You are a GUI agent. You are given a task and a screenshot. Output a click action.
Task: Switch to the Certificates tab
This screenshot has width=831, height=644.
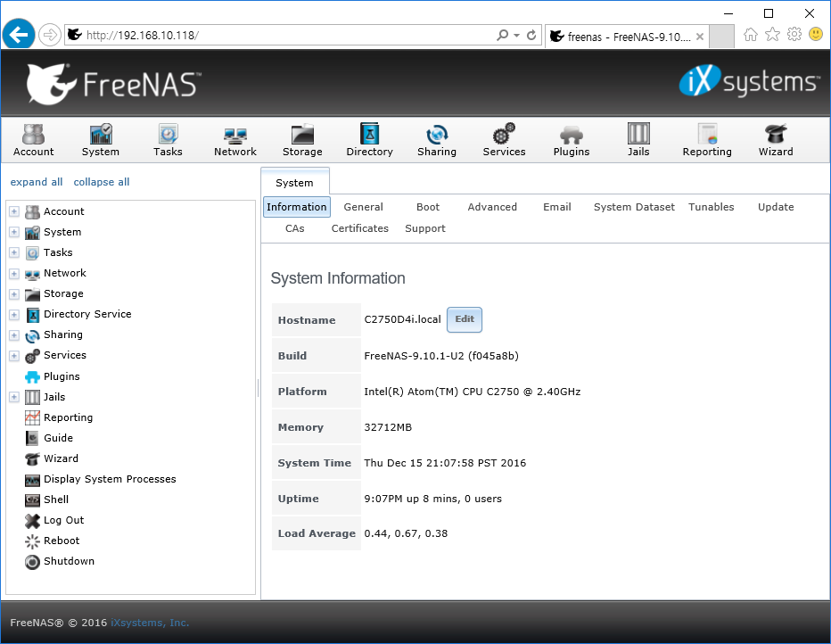360,228
